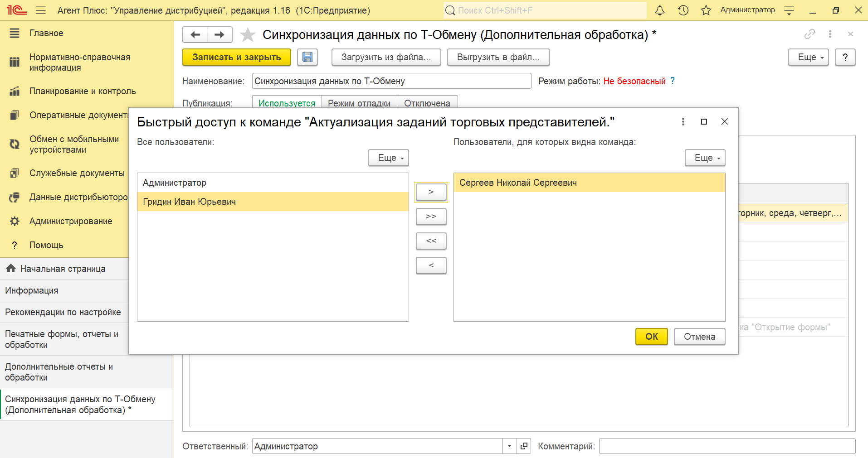Add form to favorites with gray star
This screenshot has height=458, width=868.
pyautogui.click(x=248, y=35)
